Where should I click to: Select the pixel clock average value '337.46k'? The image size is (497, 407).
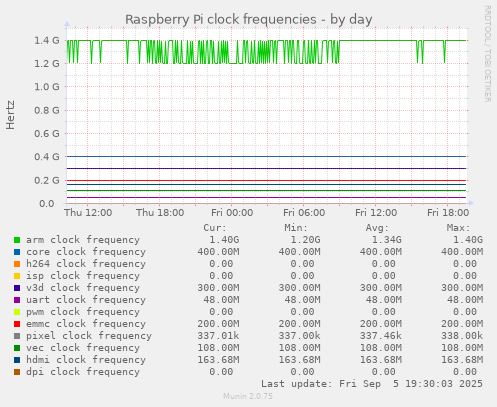(x=381, y=336)
